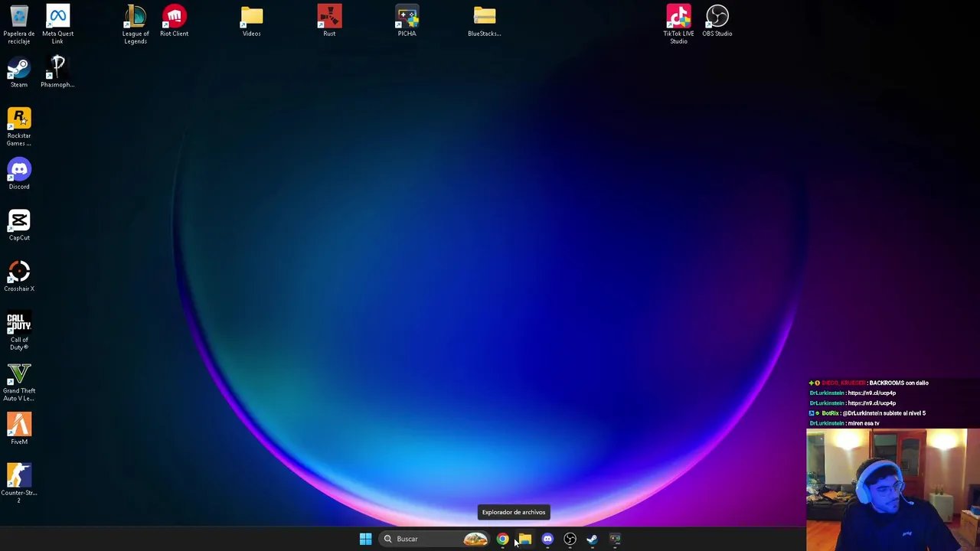Click the BotRix level-up chat message
The width and height of the screenshot is (980, 551).
pyautogui.click(x=867, y=413)
